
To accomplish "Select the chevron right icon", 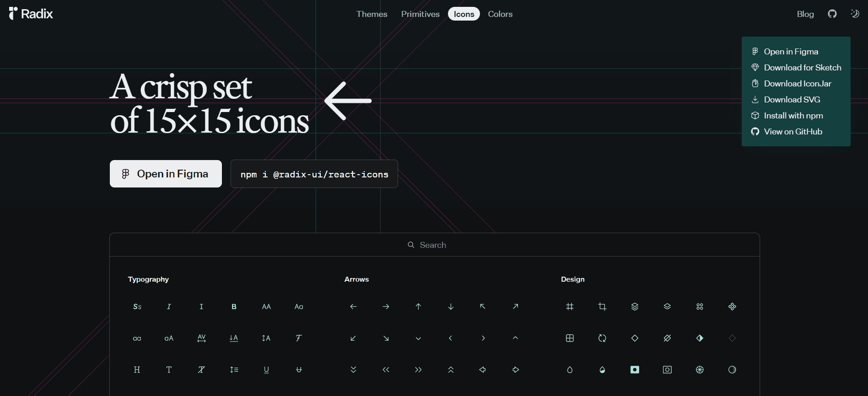I will (x=483, y=338).
